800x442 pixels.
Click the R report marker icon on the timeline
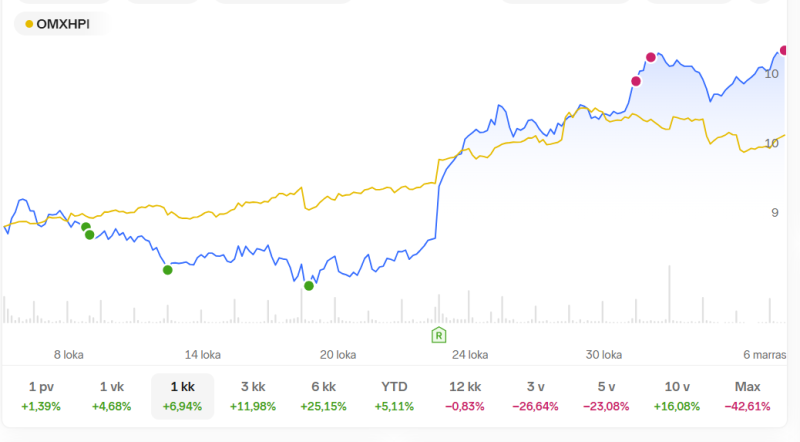point(438,333)
